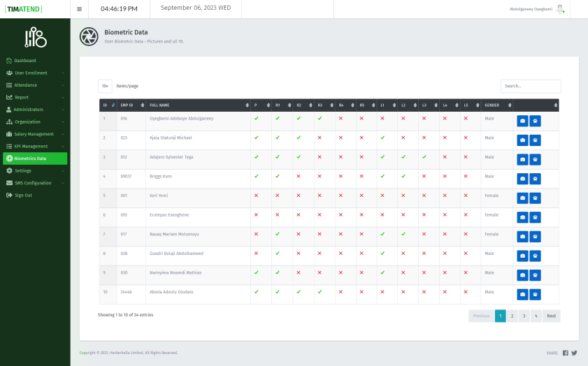
Task: Click the hamburger menu icon in header
Action: click(x=79, y=9)
